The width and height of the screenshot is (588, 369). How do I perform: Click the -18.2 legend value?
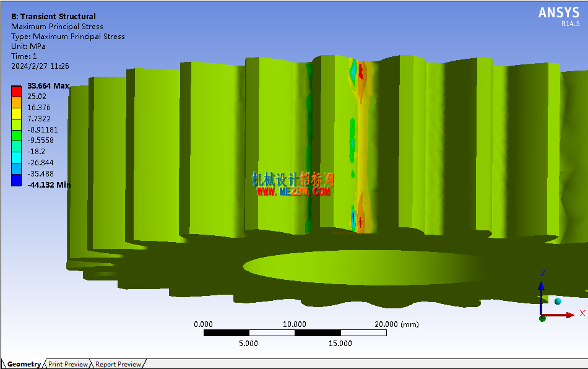click(x=36, y=152)
